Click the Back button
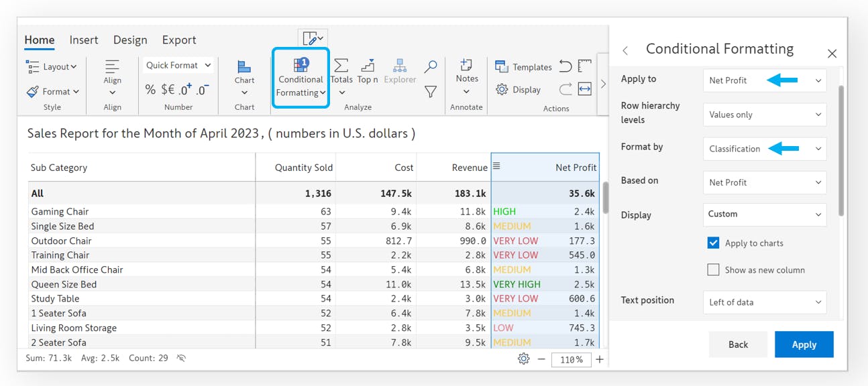The height and width of the screenshot is (386, 868). 738,344
